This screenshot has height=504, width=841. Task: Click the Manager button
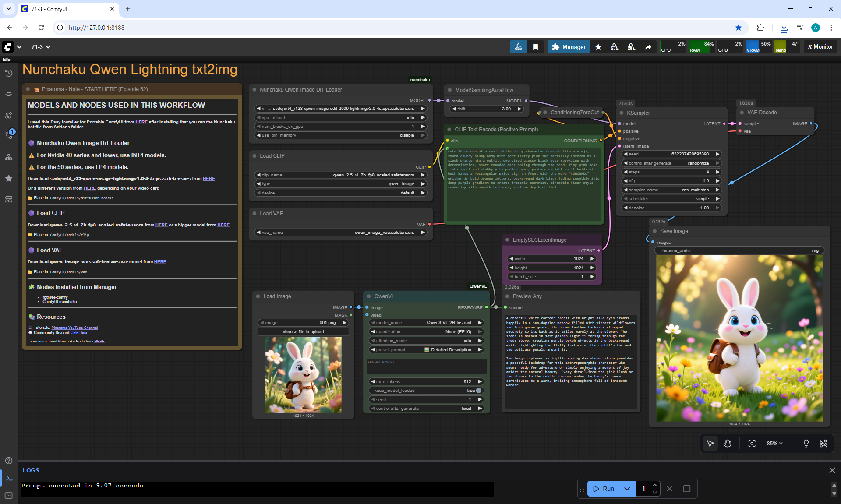click(569, 47)
